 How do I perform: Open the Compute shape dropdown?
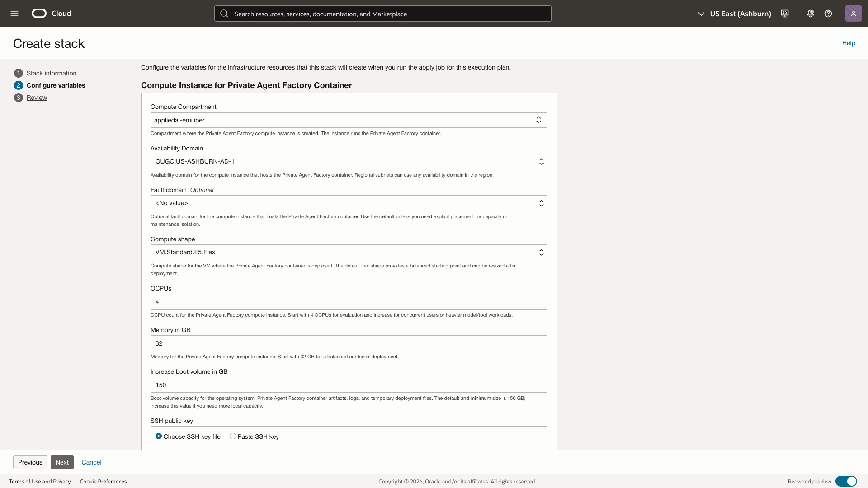pos(349,253)
